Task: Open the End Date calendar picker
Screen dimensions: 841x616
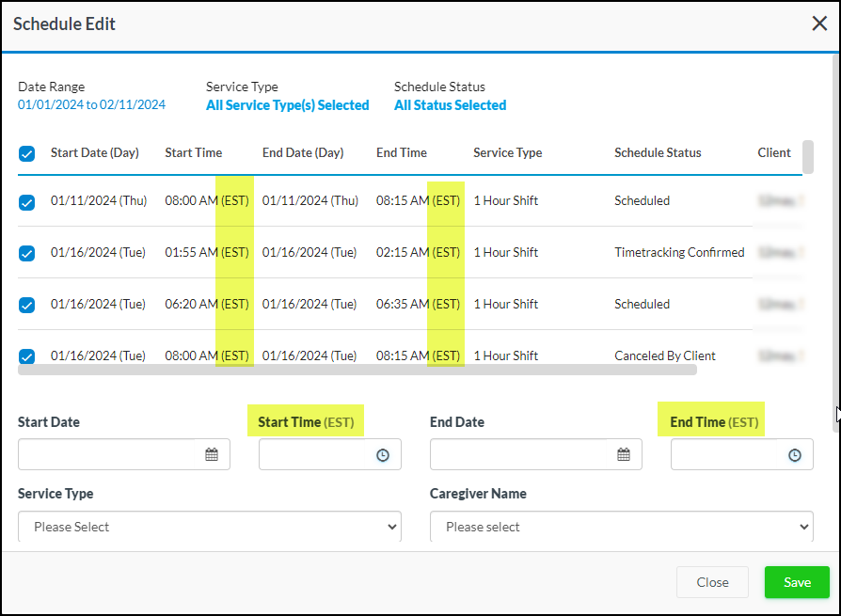Action: tap(624, 454)
